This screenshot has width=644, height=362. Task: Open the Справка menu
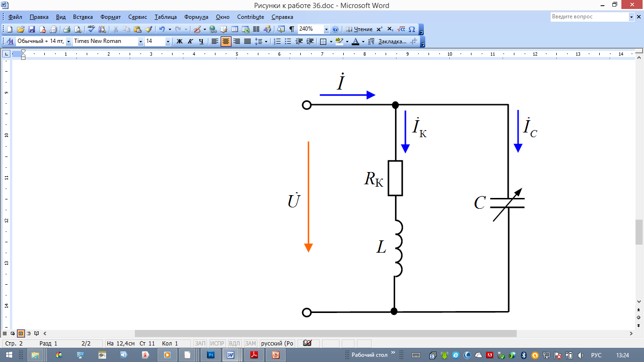[282, 17]
